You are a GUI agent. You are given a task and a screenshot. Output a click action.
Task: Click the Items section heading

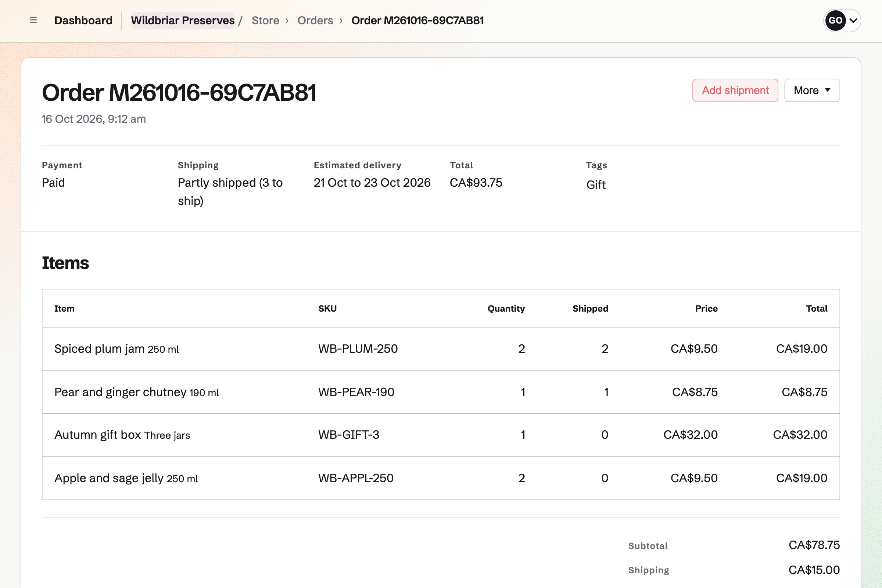(x=65, y=263)
